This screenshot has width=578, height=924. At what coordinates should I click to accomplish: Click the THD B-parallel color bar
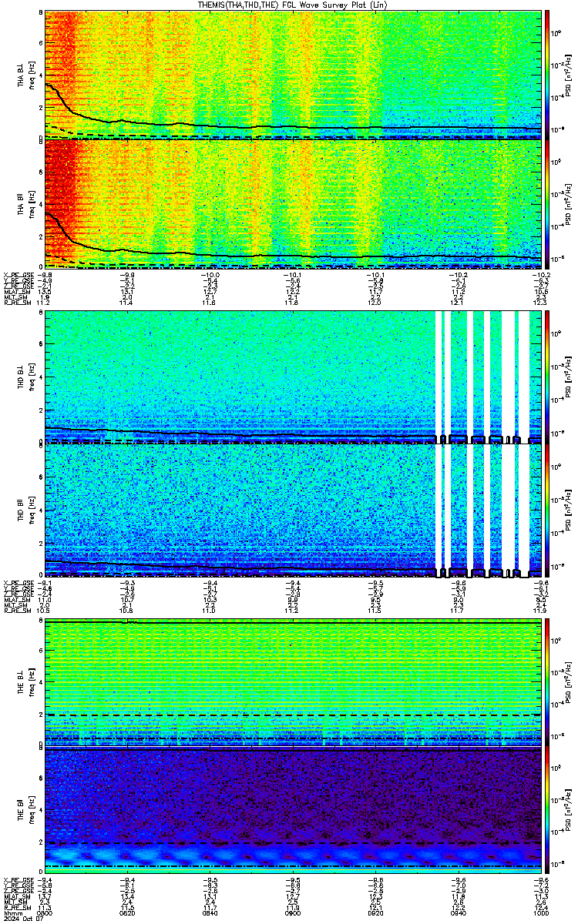[x=547, y=510]
